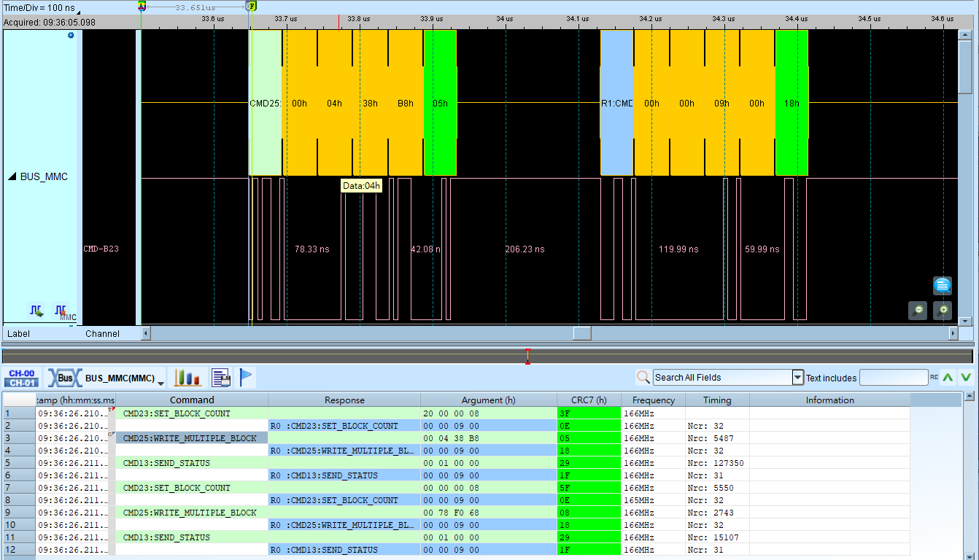The height and width of the screenshot is (560, 979).
Task: Click the Bus decode icon
Action: coord(65,378)
